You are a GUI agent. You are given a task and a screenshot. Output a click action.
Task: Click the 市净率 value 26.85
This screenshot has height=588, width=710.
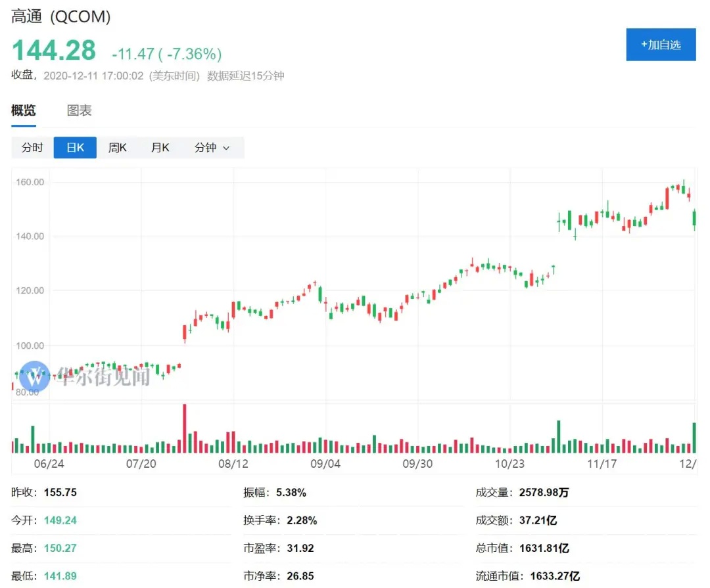coord(300,576)
